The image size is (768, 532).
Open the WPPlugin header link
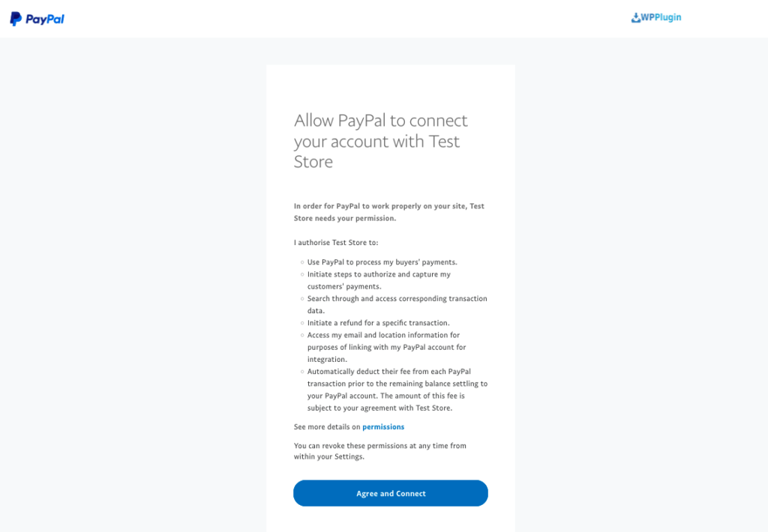(x=656, y=17)
